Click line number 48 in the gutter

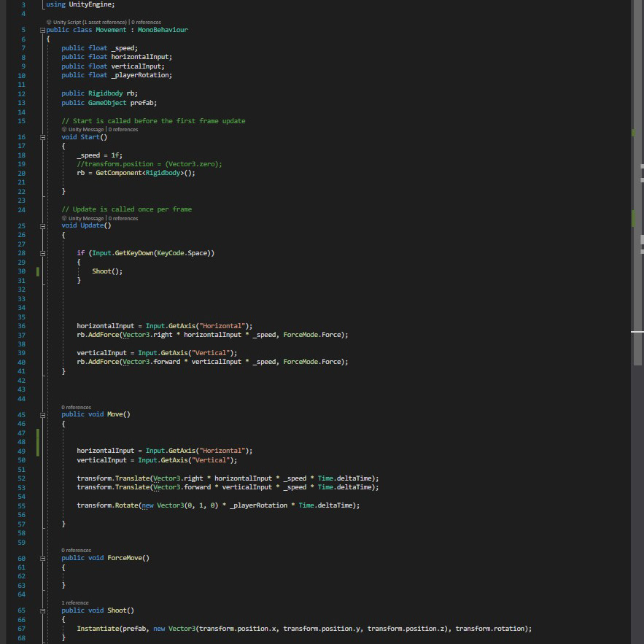21,442
